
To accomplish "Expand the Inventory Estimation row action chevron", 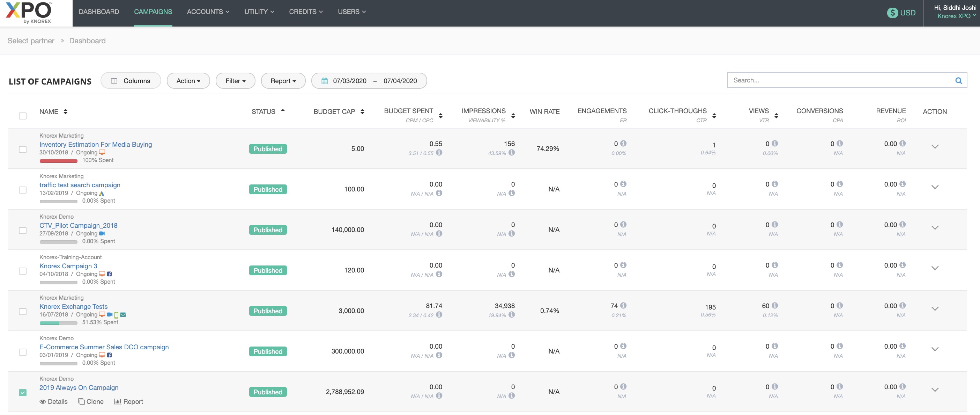I will 935,147.
